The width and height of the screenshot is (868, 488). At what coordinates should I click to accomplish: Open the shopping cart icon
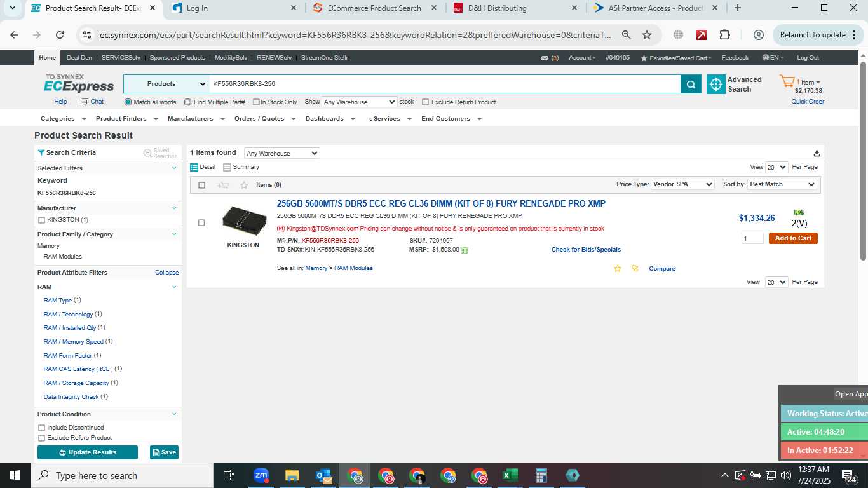[787, 81]
